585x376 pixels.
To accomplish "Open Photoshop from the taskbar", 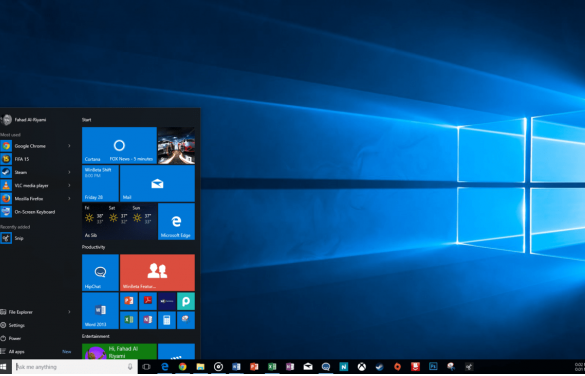I will (x=433, y=367).
